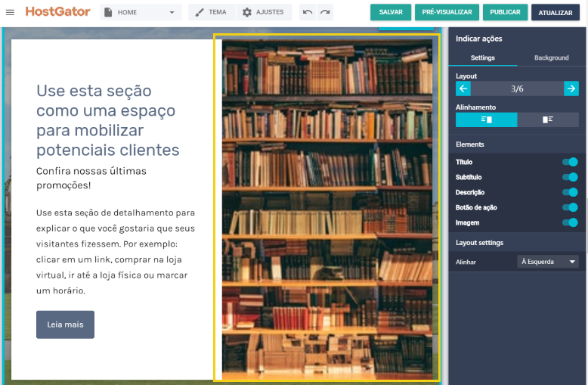
Task: Select the heading 'Use esta seção' text
Action: coord(108,120)
